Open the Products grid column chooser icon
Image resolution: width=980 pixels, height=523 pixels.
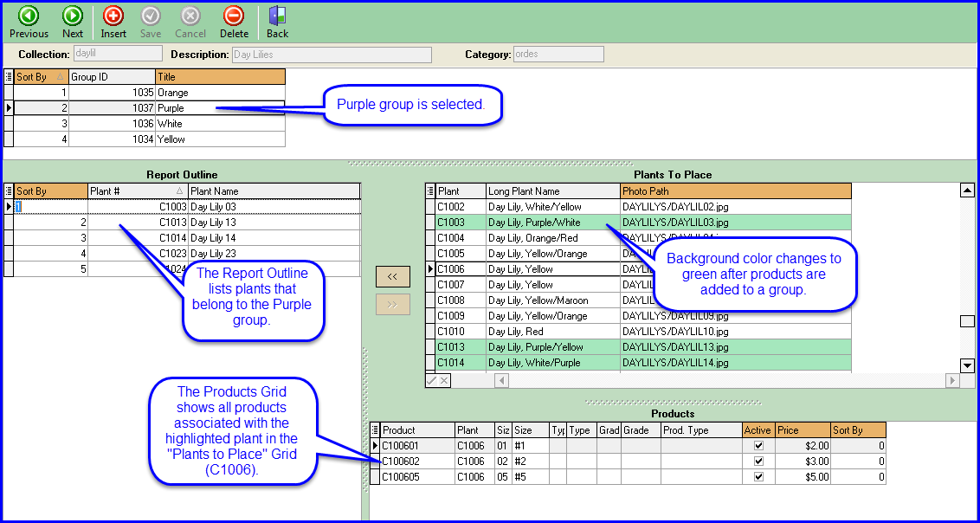(375, 429)
